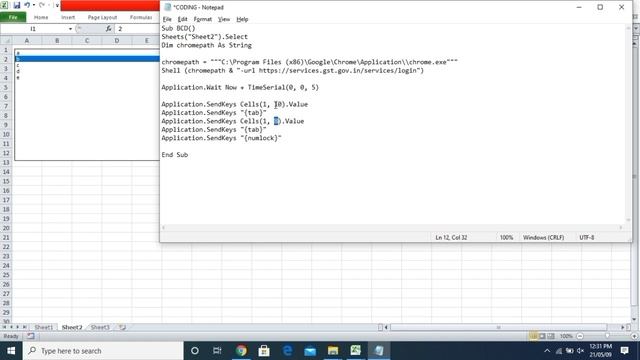
Task: Click the Undo icon in Excel
Action: click(27, 5)
